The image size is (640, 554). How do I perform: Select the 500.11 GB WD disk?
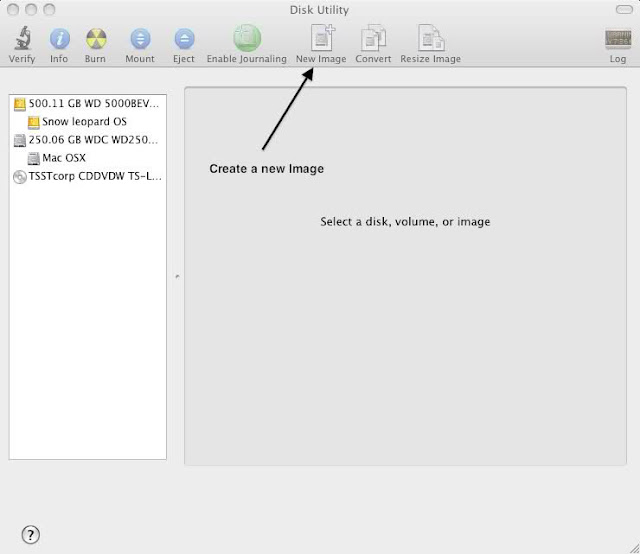[88, 104]
